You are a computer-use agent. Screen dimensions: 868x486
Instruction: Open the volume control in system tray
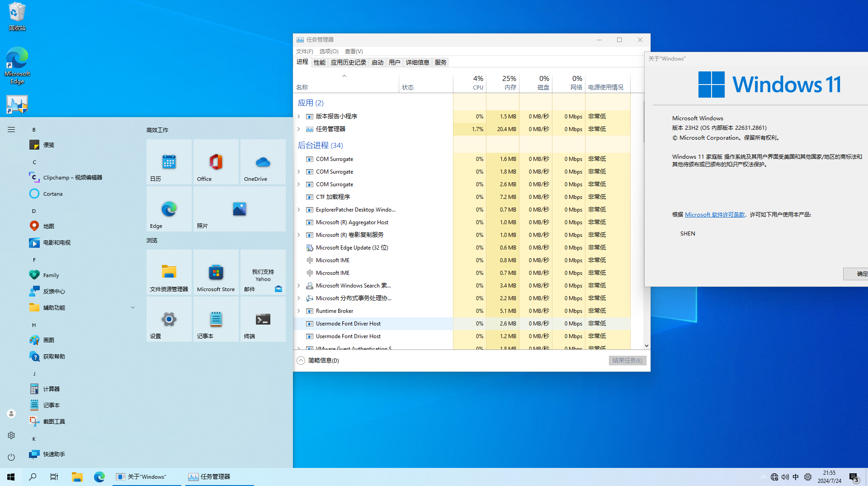pyautogui.click(x=785, y=477)
